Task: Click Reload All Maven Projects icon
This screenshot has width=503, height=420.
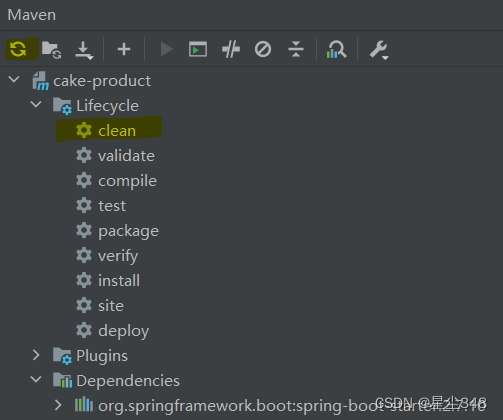Action: (x=18, y=49)
